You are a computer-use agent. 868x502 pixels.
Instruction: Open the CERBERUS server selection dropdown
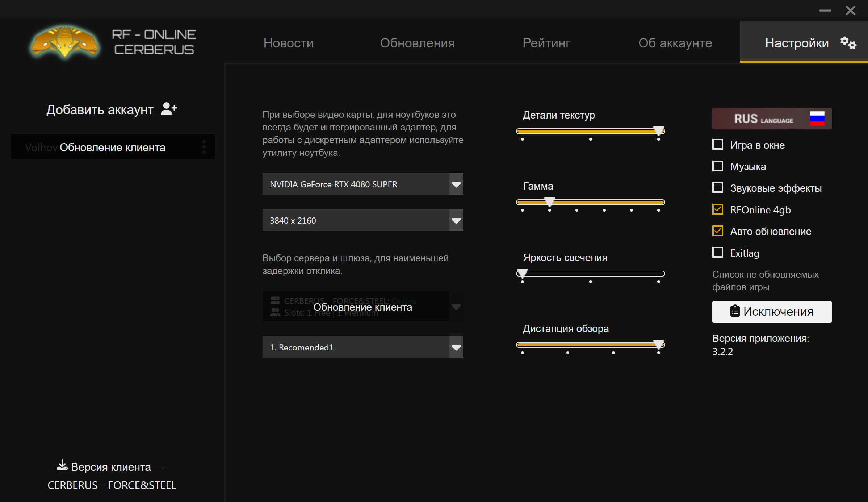362,307
